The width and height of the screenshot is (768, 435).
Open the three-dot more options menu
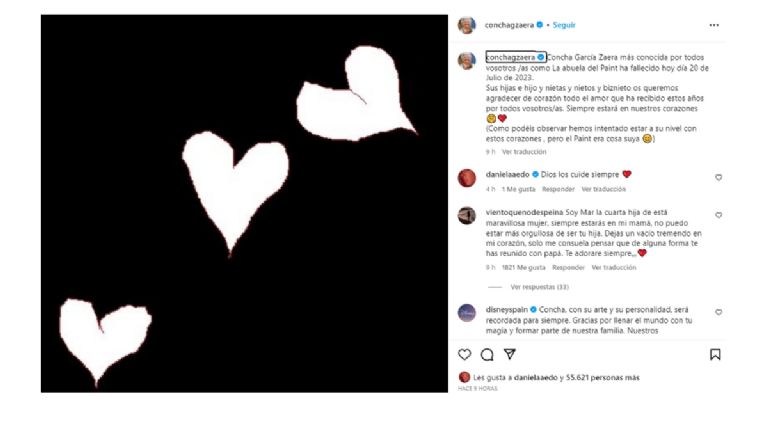[714, 25]
